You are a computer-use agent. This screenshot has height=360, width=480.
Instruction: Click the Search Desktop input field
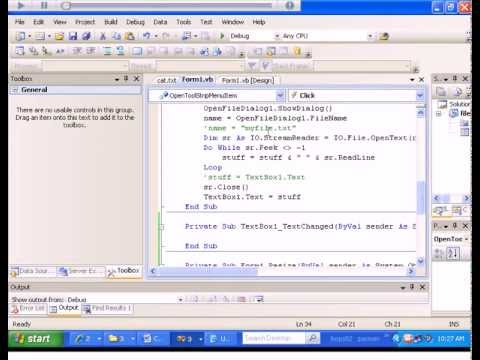tap(273, 339)
